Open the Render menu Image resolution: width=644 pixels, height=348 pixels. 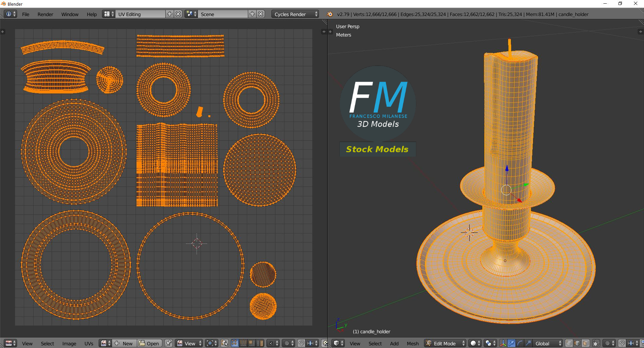(x=45, y=14)
